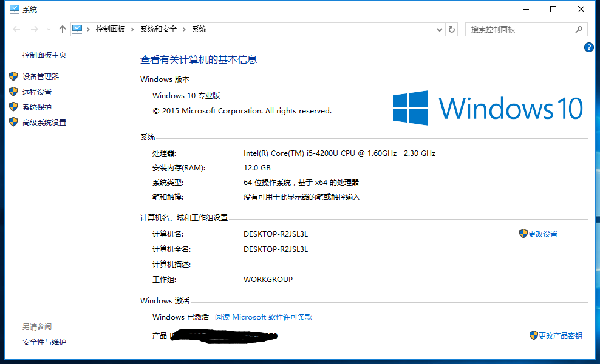Screen dimensions: 600x364
Task: Open 远程设置 link
Action: [x=37, y=92]
